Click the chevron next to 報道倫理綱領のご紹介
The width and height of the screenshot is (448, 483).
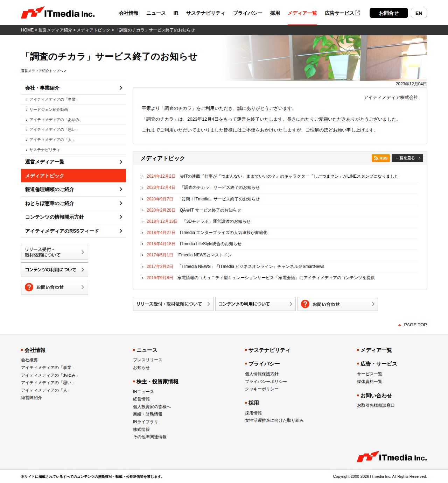121,189
